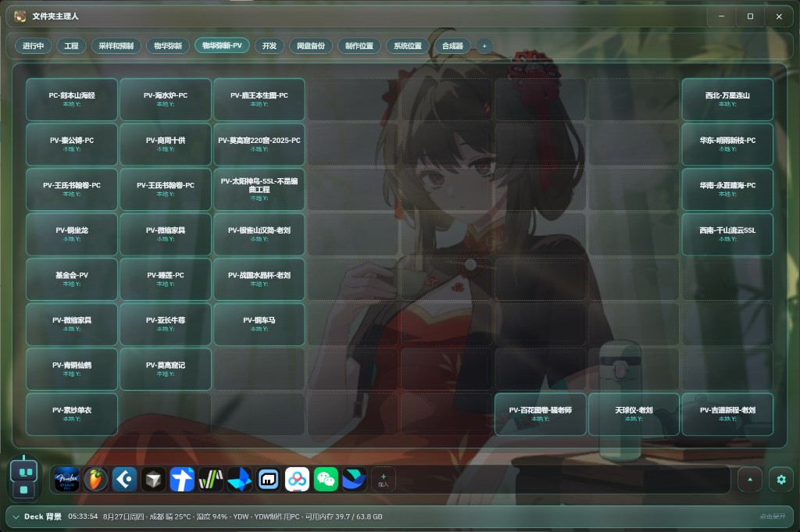Open the PV-铜坐龙 folder card
800x532 pixels.
click(x=72, y=234)
